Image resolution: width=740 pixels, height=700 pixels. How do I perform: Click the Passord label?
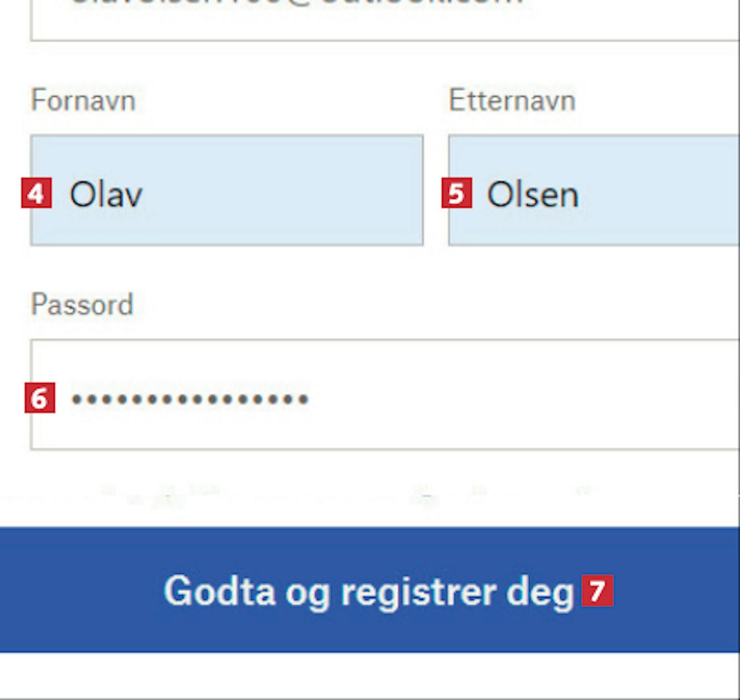82,304
